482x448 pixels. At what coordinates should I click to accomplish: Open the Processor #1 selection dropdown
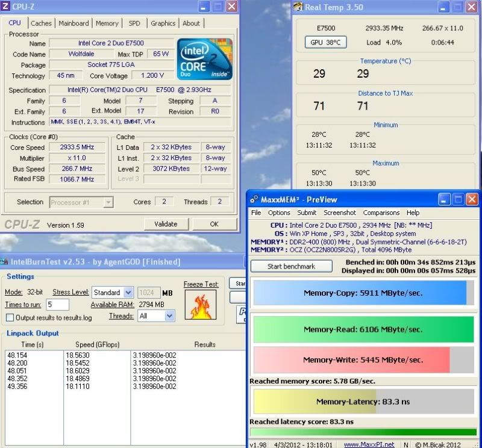pyautogui.click(x=108, y=202)
